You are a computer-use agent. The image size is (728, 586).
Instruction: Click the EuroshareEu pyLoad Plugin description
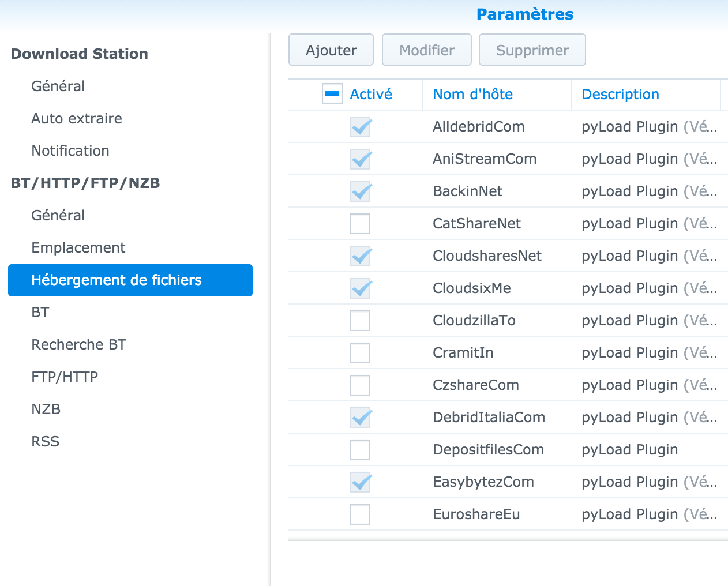click(650, 514)
